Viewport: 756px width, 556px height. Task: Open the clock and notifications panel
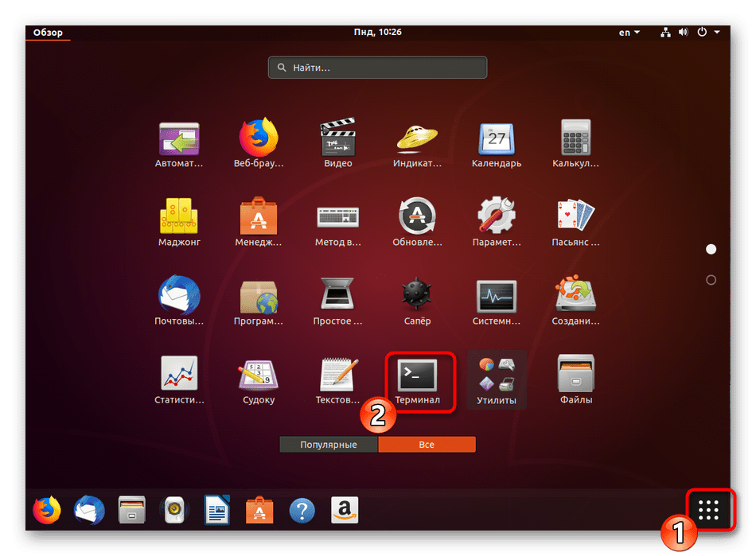click(x=377, y=33)
